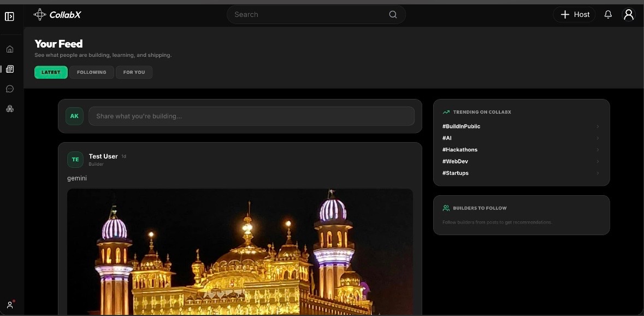Click the 'Your Feed' heading
The width and height of the screenshot is (644, 316).
tap(59, 44)
